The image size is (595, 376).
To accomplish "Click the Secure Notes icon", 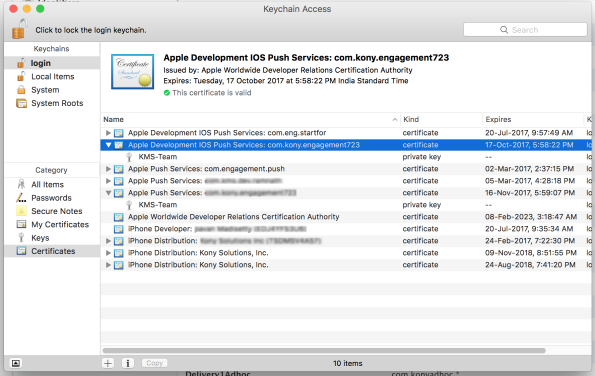I will click(21, 211).
